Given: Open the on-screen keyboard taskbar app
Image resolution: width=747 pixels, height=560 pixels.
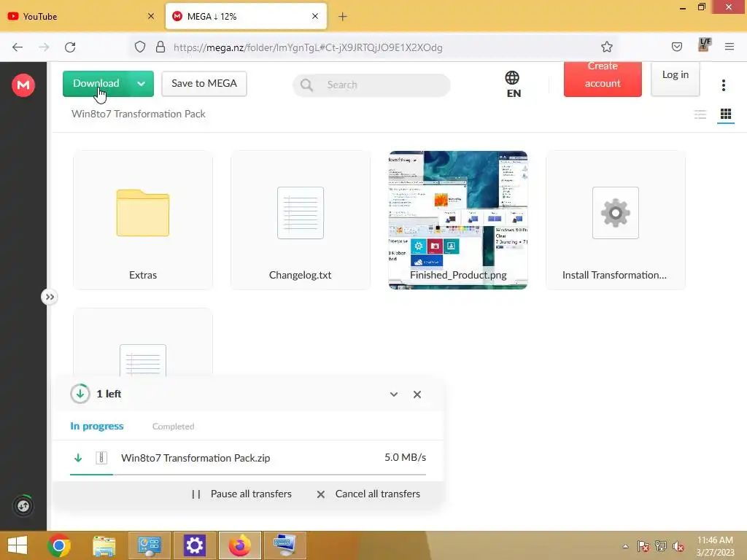Looking at the screenshot, I should (285, 545).
